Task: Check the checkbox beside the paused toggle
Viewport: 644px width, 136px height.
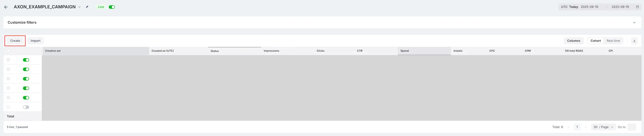Action: (x=8, y=107)
